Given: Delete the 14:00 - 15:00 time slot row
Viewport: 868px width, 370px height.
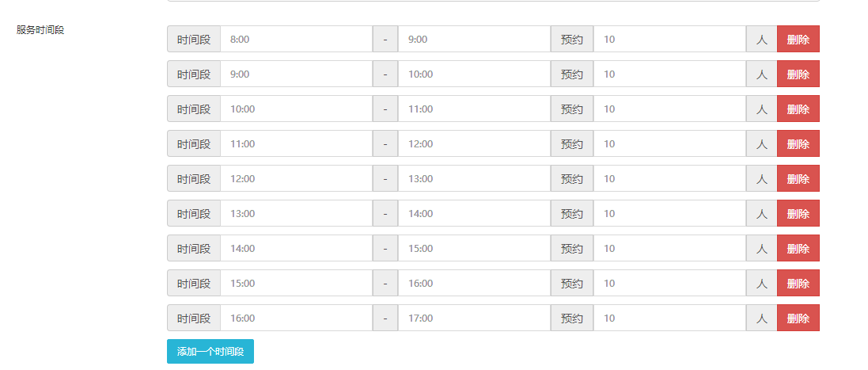Looking at the screenshot, I should 798,248.
